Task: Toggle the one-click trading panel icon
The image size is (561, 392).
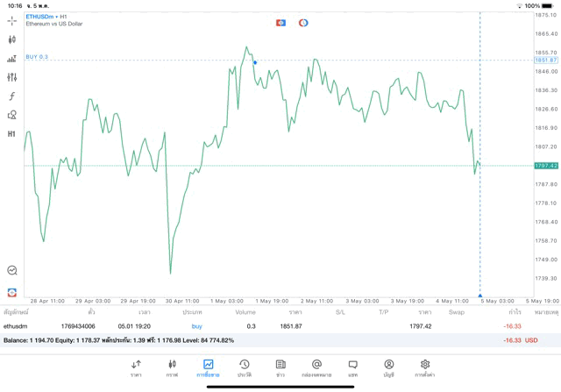Action: click(x=280, y=23)
